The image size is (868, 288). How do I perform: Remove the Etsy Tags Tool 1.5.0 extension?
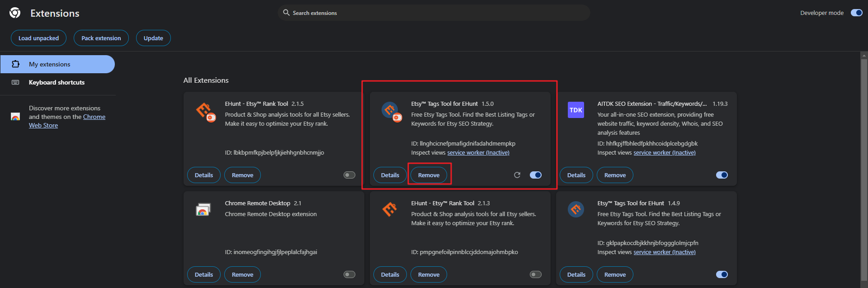tap(429, 175)
